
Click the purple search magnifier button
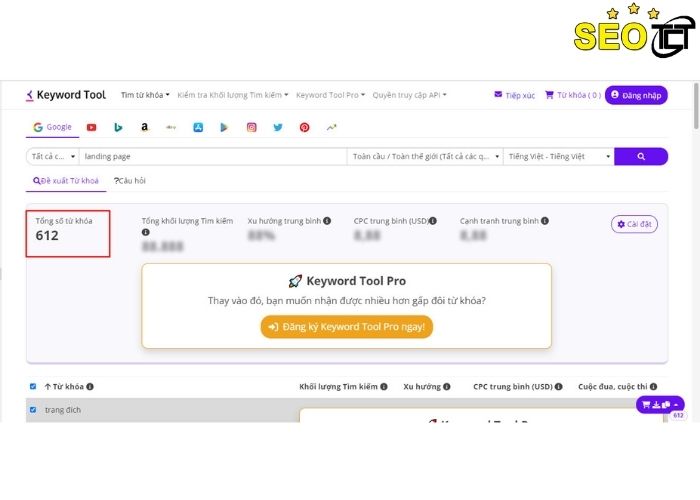tap(641, 156)
